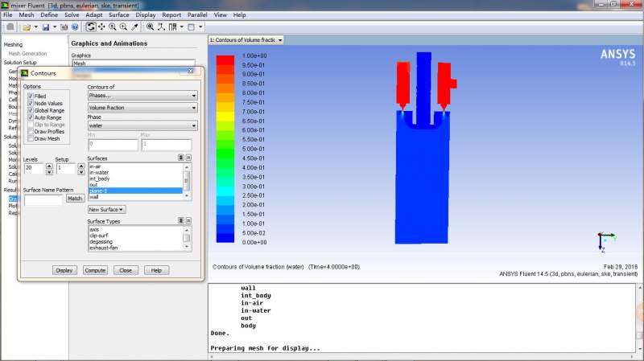Viewport: 644px width, 361px height.
Task: Open the Report menu
Action: point(171,14)
